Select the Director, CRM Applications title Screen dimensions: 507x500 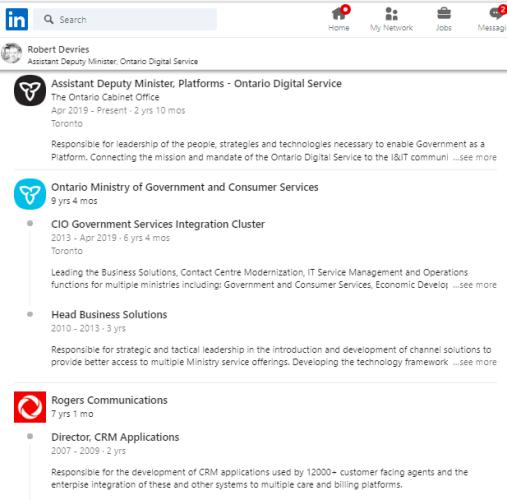coord(115,437)
